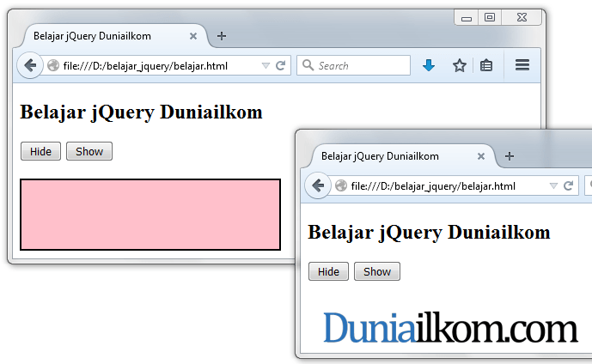Viewport: 592px width, 364px height.
Task: Click the magnifier icon in Search box
Action: point(308,65)
